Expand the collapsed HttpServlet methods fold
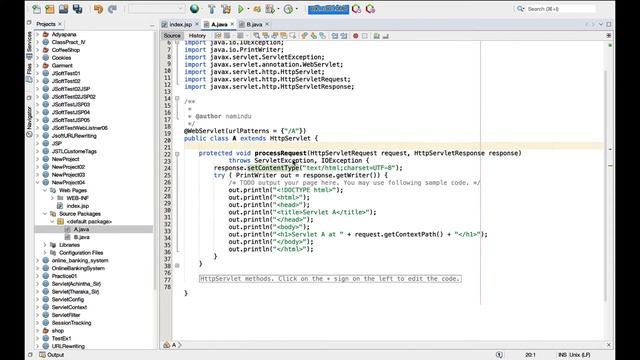This screenshot has width=640, height=360. (x=177, y=265)
